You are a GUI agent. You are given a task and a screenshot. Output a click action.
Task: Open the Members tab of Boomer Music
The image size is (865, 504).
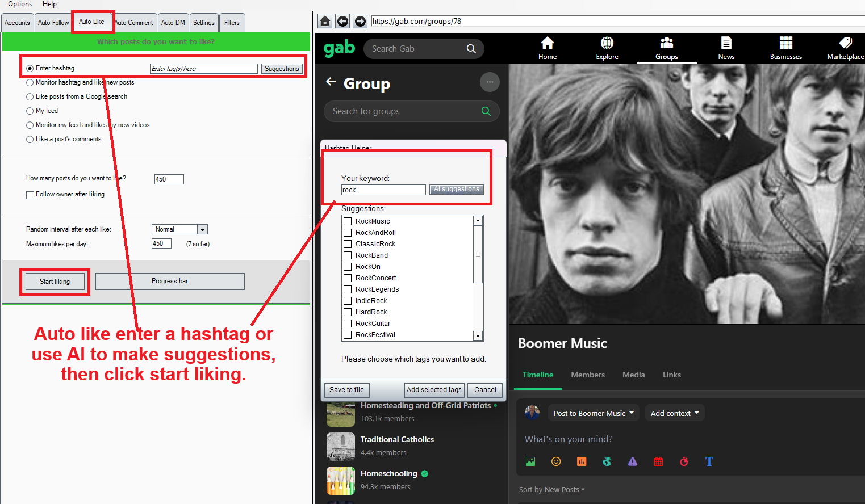pyautogui.click(x=588, y=375)
